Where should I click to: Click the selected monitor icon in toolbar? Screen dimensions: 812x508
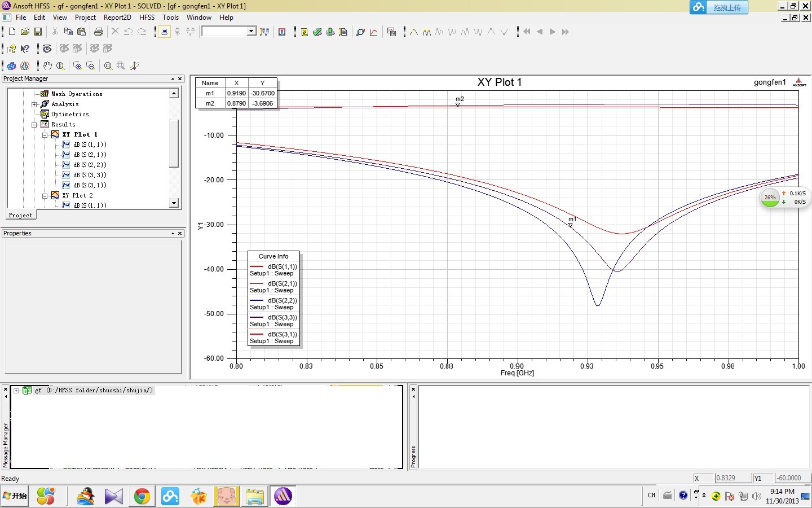164,32
